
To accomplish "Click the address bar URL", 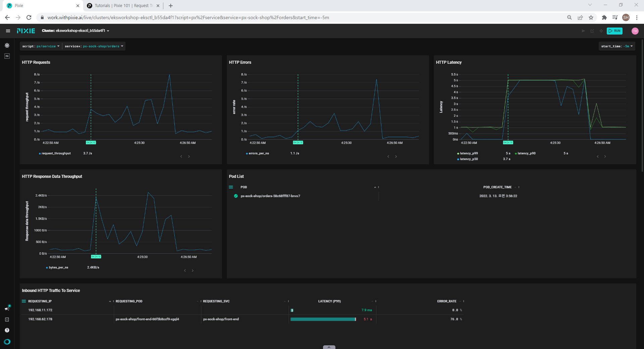I will 188,17.
